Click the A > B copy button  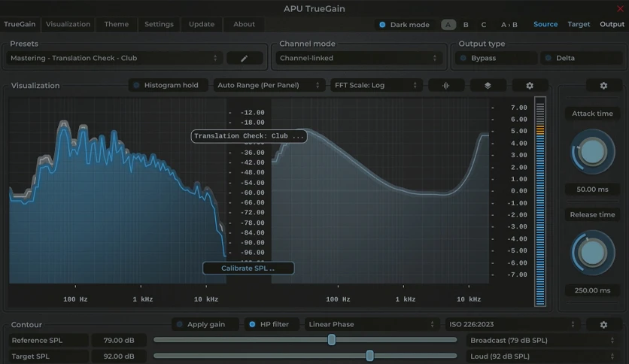pyautogui.click(x=509, y=25)
